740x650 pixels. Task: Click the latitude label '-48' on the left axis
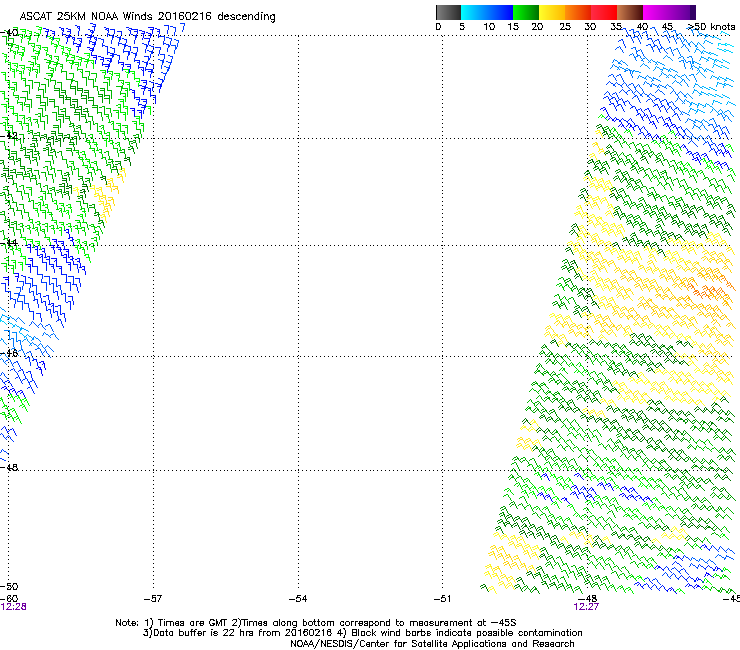[x=9, y=467]
